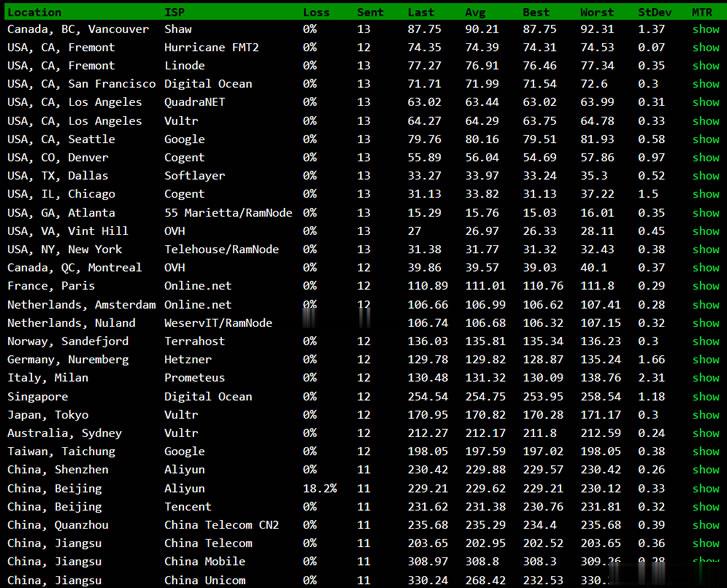Show MTR for QuadraNET Los Angeles

click(x=706, y=102)
